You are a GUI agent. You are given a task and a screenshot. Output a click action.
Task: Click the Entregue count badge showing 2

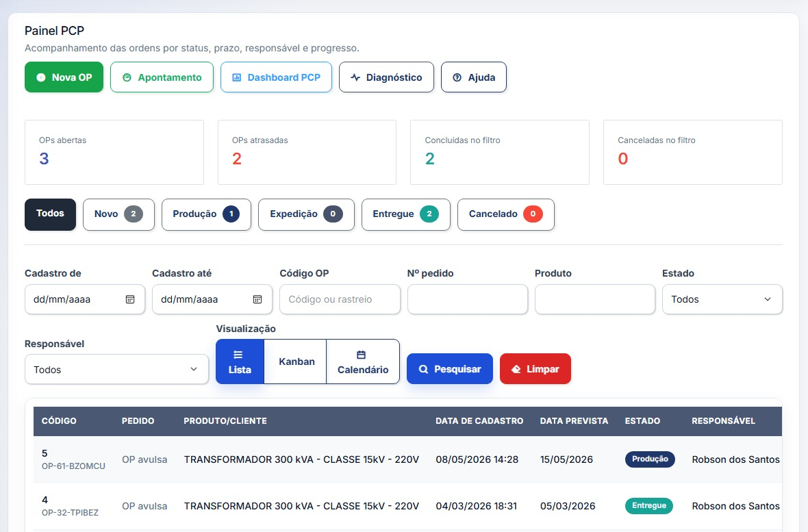point(429,214)
